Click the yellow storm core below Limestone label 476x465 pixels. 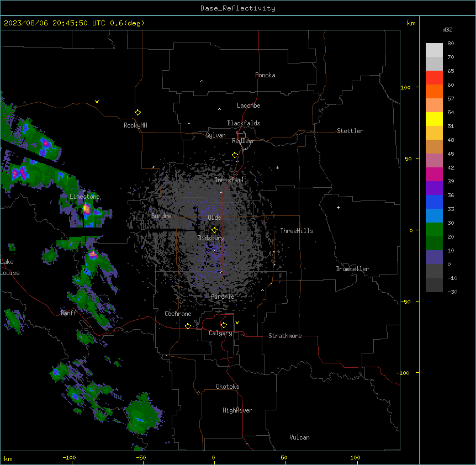click(86, 209)
